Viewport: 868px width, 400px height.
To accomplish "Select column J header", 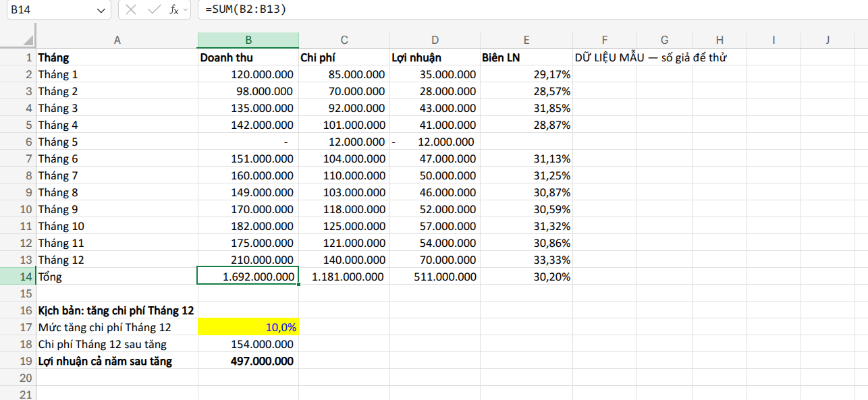I will click(828, 40).
